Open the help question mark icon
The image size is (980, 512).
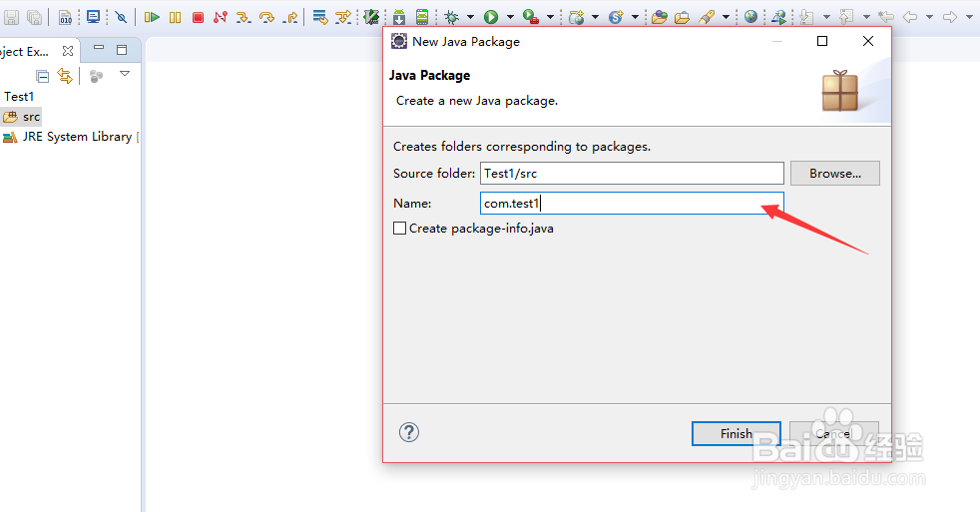[x=409, y=432]
